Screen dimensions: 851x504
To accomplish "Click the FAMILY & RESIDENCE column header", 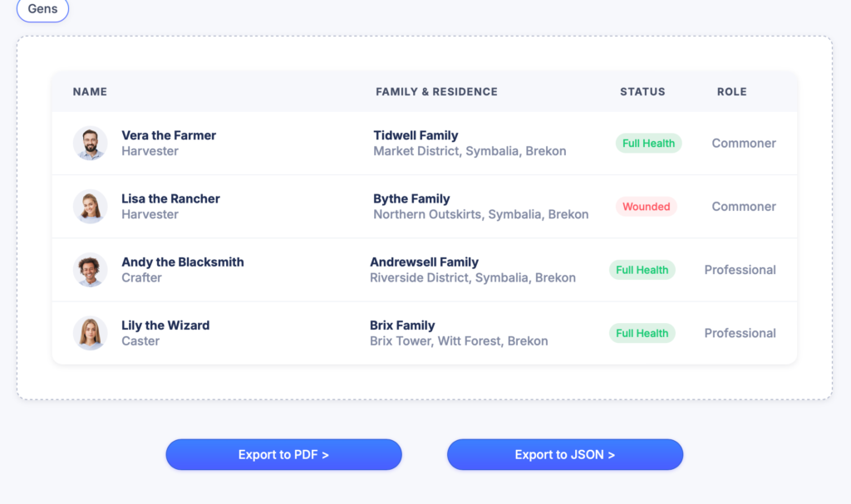I will pyautogui.click(x=436, y=92).
